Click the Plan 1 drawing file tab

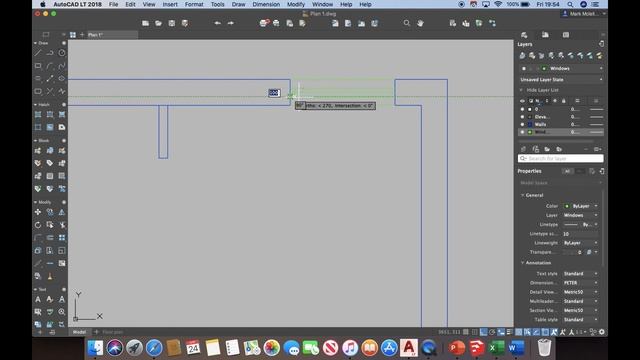tap(112, 35)
